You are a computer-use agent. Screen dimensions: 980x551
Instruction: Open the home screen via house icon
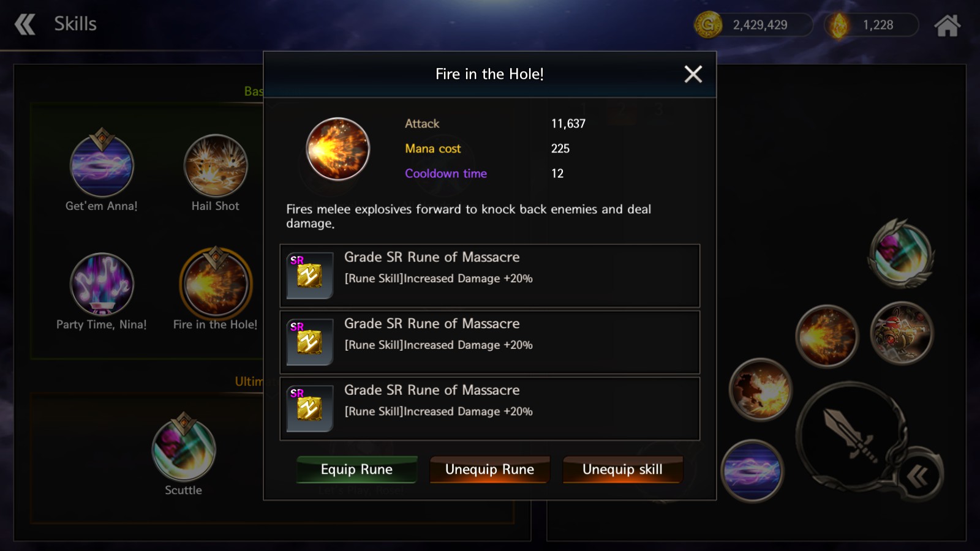pos(947,25)
